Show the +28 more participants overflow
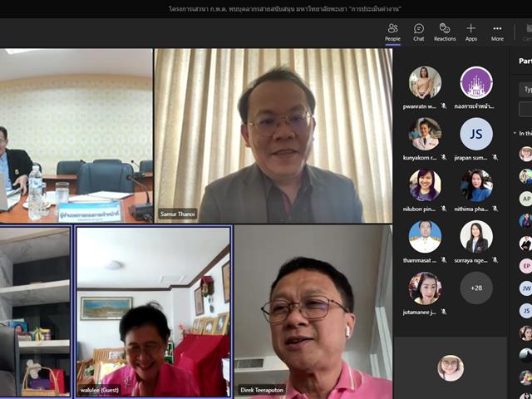The image size is (532, 399). pyautogui.click(x=476, y=288)
